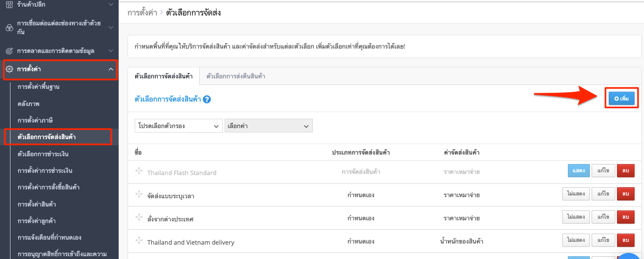Click ลบ for Thailand and Vietnam delivery
This screenshot has height=259, width=644.
click(626, 240)
